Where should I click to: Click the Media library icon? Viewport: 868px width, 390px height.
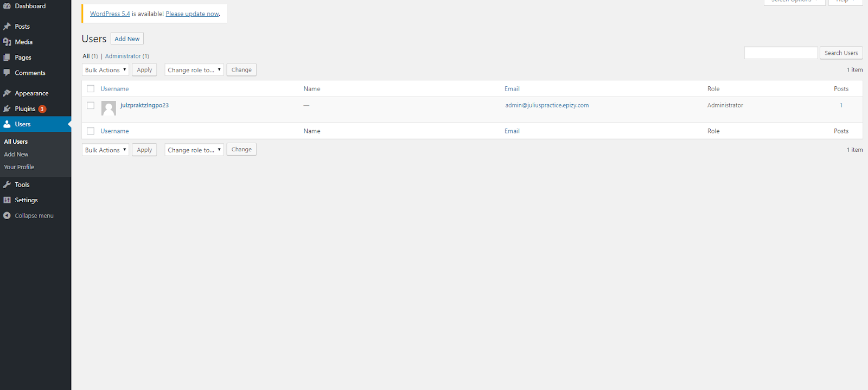[x=7, y=42]
